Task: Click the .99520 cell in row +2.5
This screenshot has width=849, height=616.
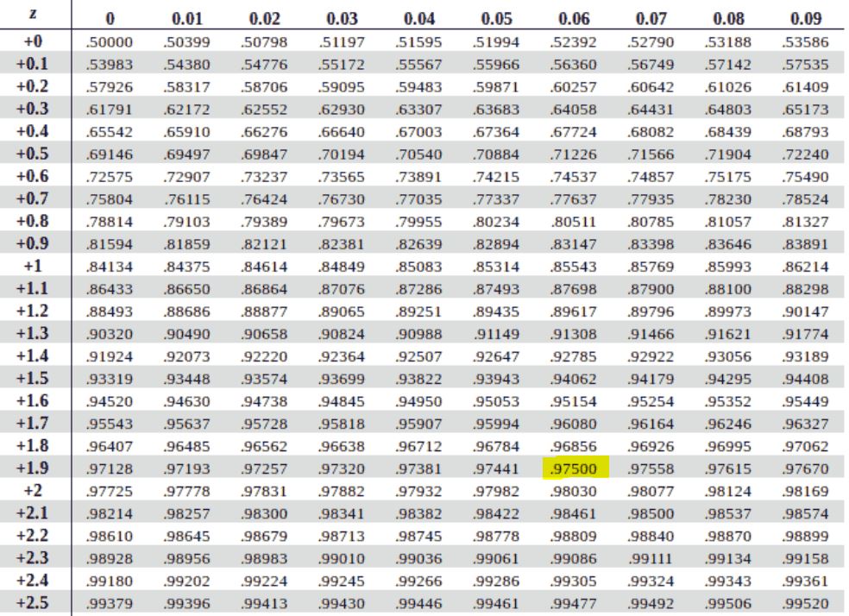Action: point(804,600)
